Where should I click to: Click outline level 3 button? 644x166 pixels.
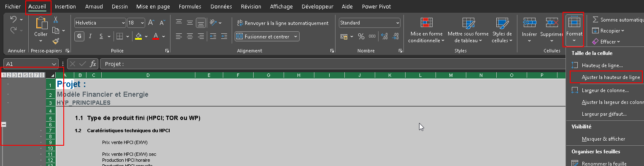click(14, 75)
